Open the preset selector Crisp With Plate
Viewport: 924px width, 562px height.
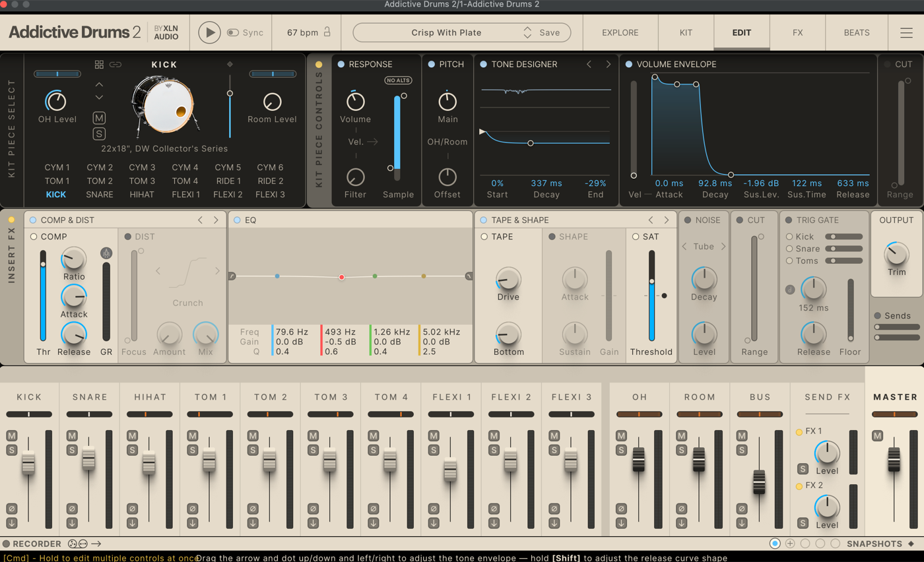click(446, 32)
